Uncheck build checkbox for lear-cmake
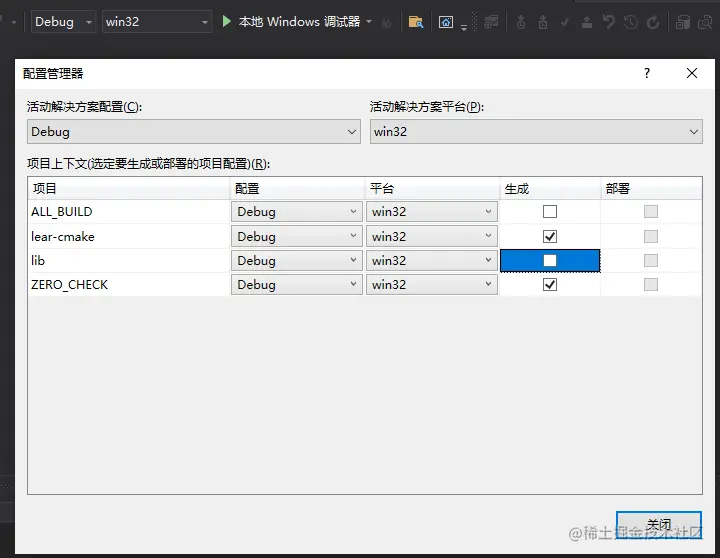Screen dimensions: 720x558 (x=550, y=236)
